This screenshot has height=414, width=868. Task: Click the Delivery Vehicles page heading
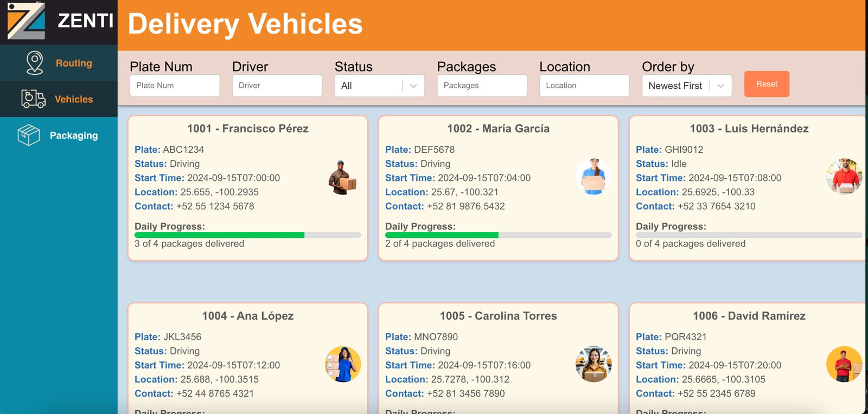pyautogui.click(x=245, y=24)
